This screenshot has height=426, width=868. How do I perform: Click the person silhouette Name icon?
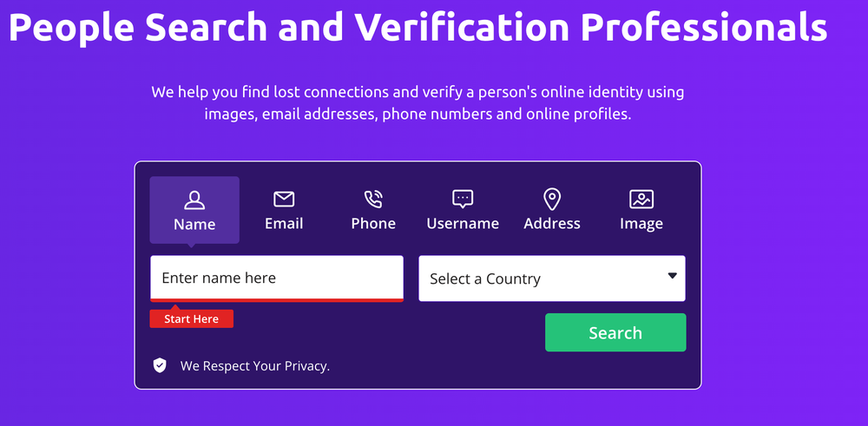(194, 200)
